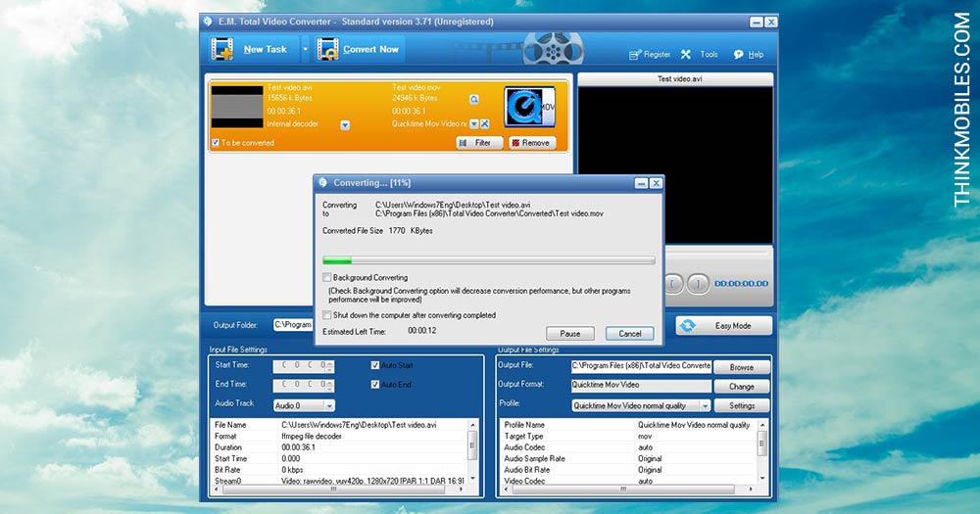Click the wrench settings icon in task row

[x=484, y=123]
